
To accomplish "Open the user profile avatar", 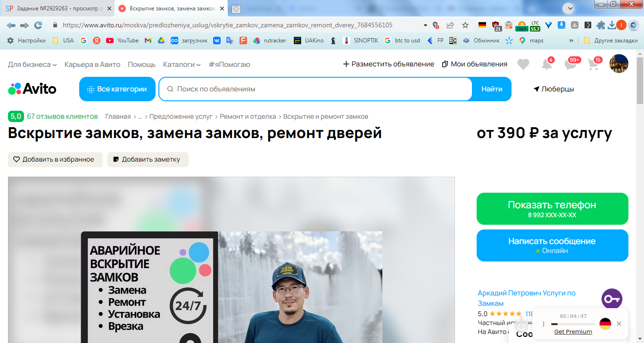I will click(619, 64).
